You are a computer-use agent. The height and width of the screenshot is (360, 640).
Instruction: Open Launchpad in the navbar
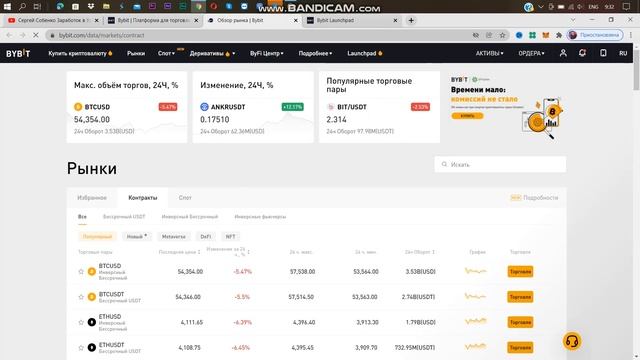[x=364, y=53]
